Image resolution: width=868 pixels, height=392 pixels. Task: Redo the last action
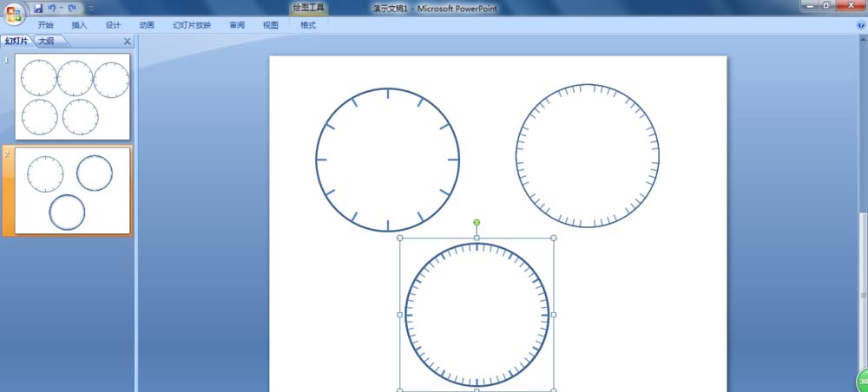click(71, 9)
